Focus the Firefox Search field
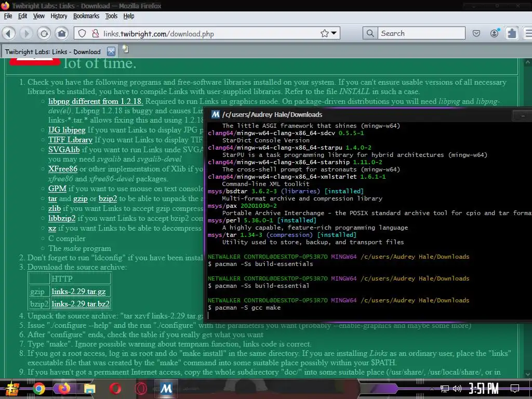 pyautogui.click(x=421, y=33)
